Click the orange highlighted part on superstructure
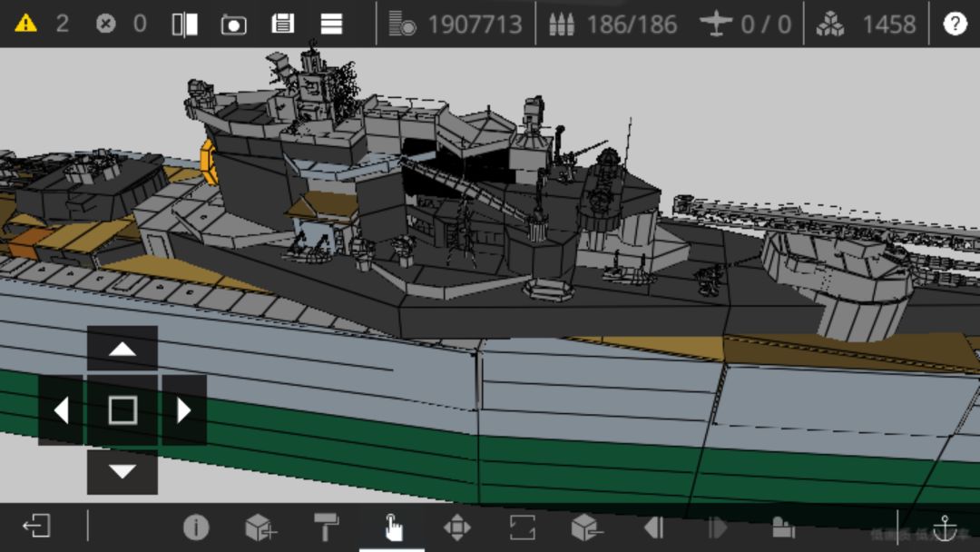 coord(209,162)
